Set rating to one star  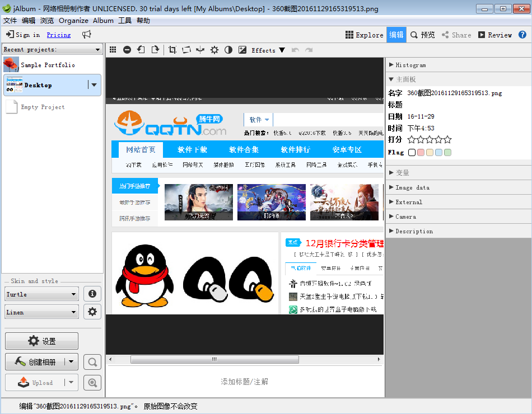point(412,139)
